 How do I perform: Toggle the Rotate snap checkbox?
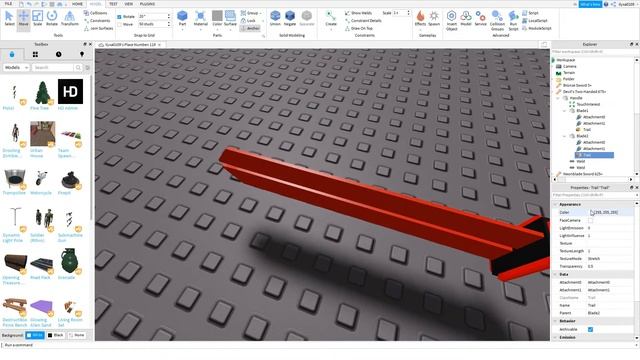119,17
